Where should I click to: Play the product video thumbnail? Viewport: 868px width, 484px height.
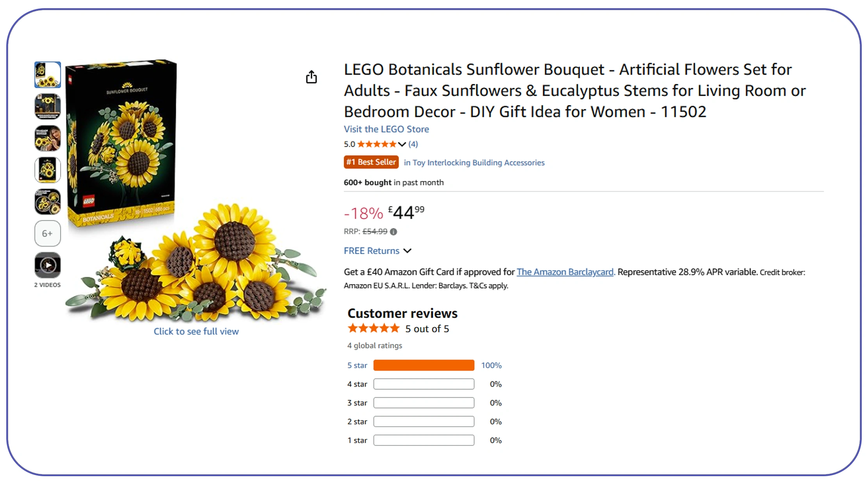click(47, 265)
